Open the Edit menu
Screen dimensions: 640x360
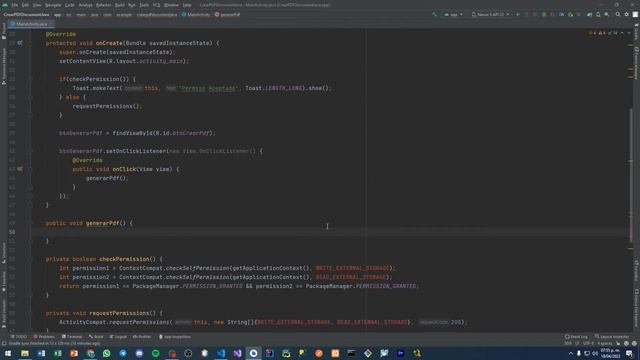point(25,5)
